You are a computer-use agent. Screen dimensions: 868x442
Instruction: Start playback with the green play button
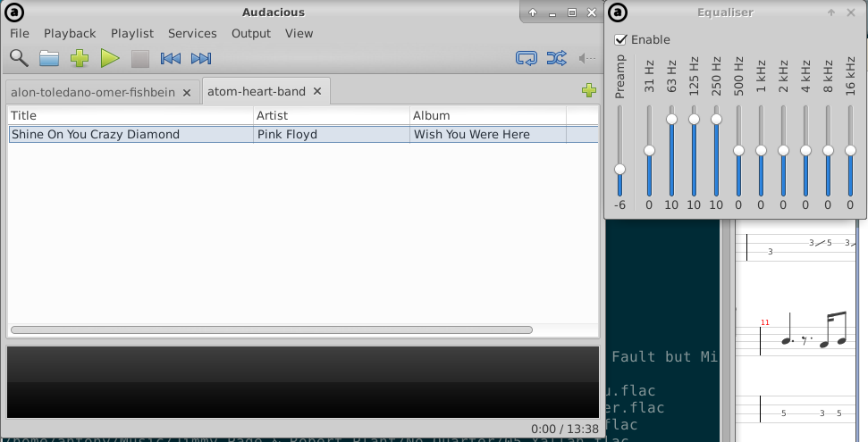click(x=110, y=58)
